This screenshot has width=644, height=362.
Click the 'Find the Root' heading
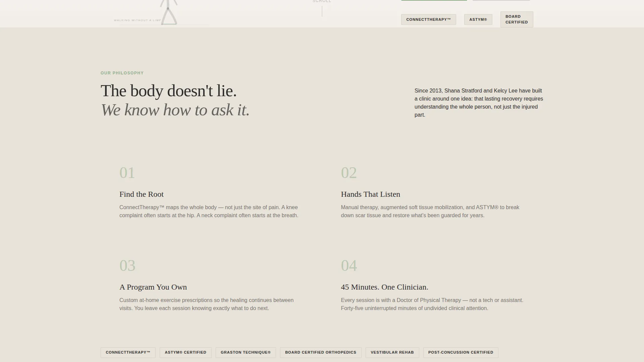[x=142, y=194]
